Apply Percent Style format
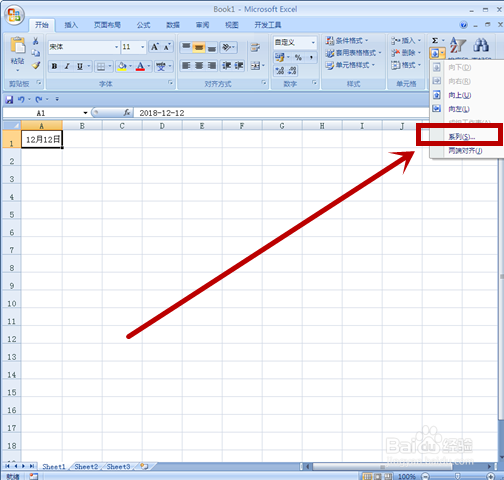504x480 pixels. tap(298, 58)
